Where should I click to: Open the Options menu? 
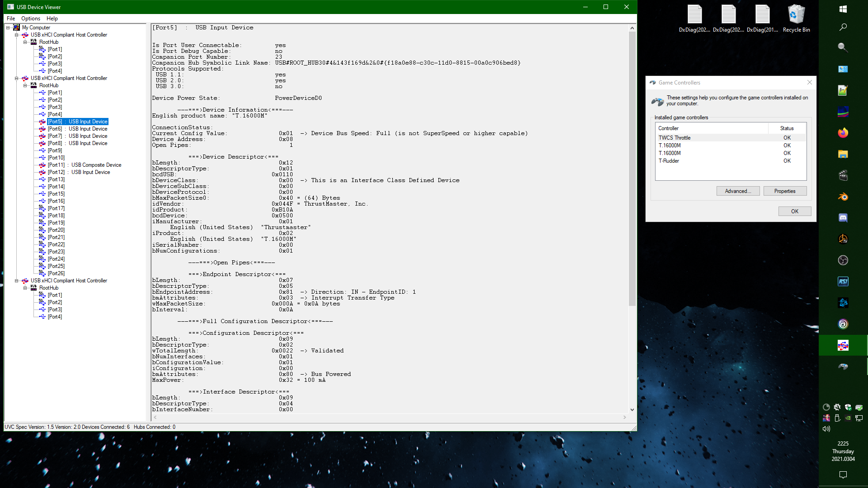[30, 19]
